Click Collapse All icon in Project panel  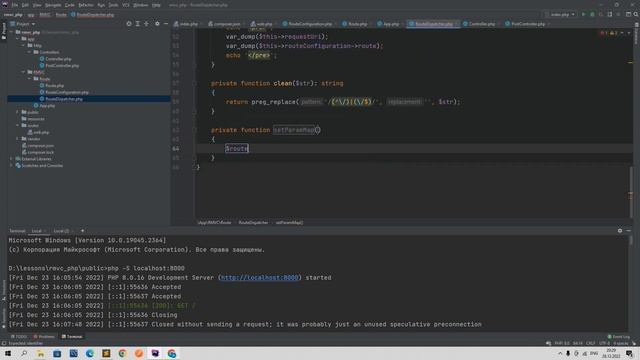click(x=147, y=24)
